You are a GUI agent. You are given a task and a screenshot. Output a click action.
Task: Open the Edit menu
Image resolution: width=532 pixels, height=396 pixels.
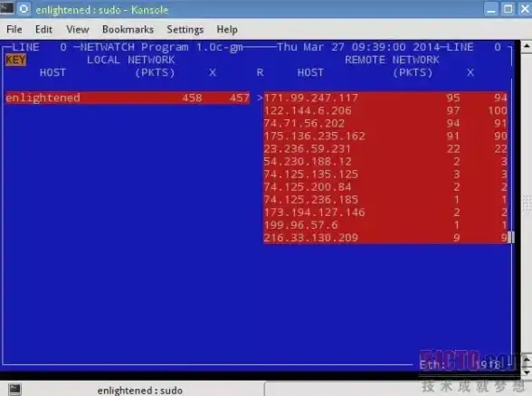(43, 30)
